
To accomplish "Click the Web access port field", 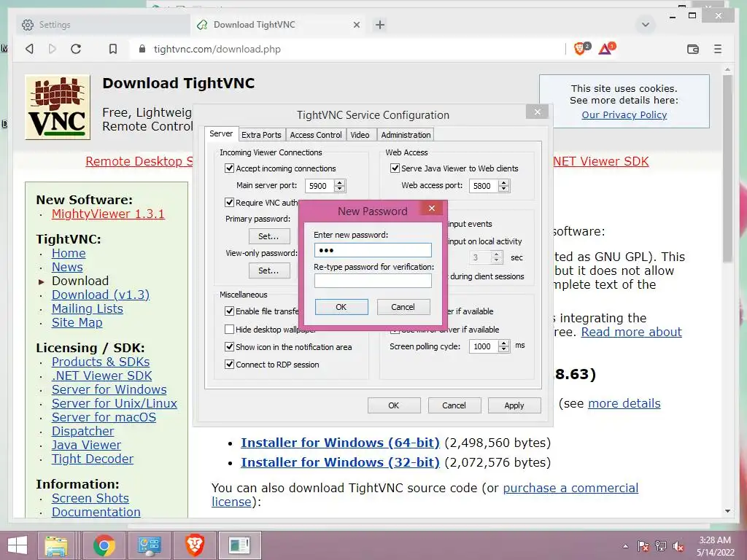I will point(484,186).
